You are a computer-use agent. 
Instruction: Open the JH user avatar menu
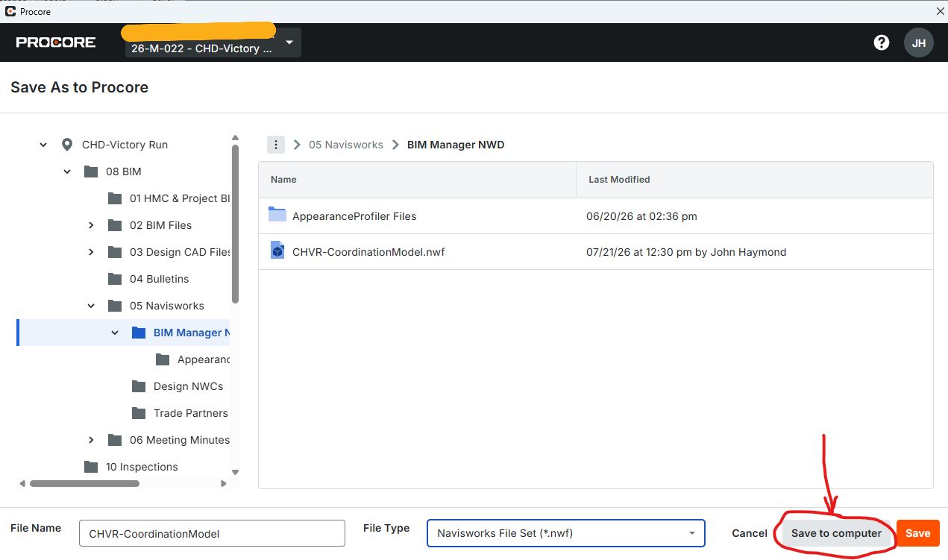coord(919,43)
